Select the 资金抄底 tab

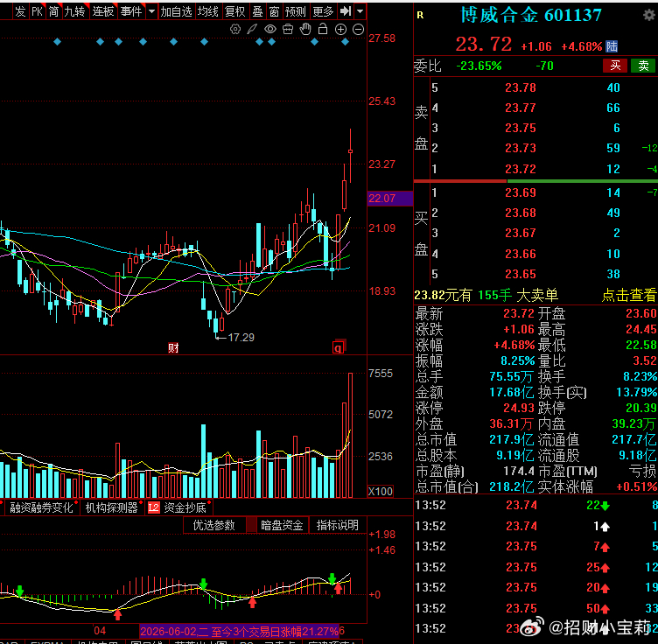(x=185, y=507)
